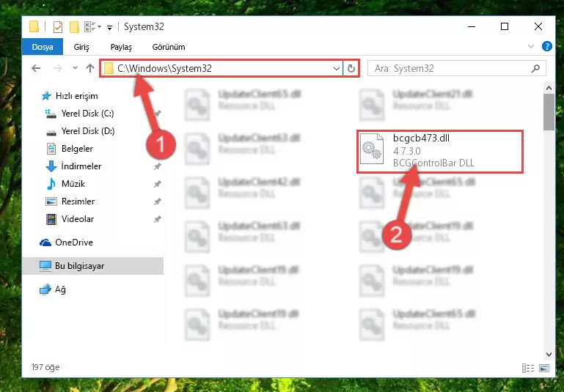
Task: Switch to the Paylaş ribbon tab
Action: pyautogui.click(x=121, y=47)
